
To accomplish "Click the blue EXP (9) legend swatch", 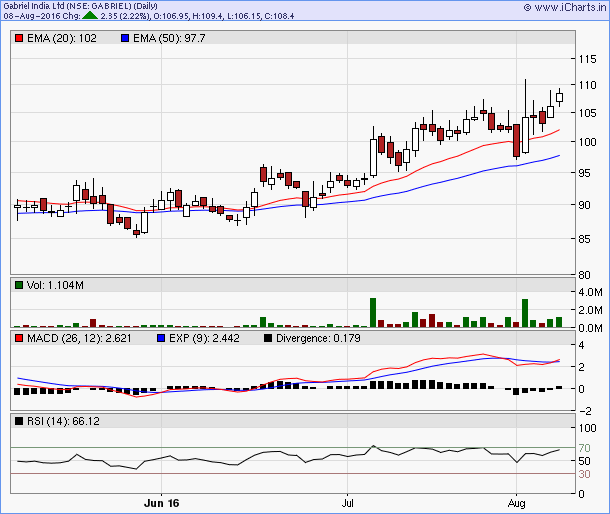I will (161, 338).
